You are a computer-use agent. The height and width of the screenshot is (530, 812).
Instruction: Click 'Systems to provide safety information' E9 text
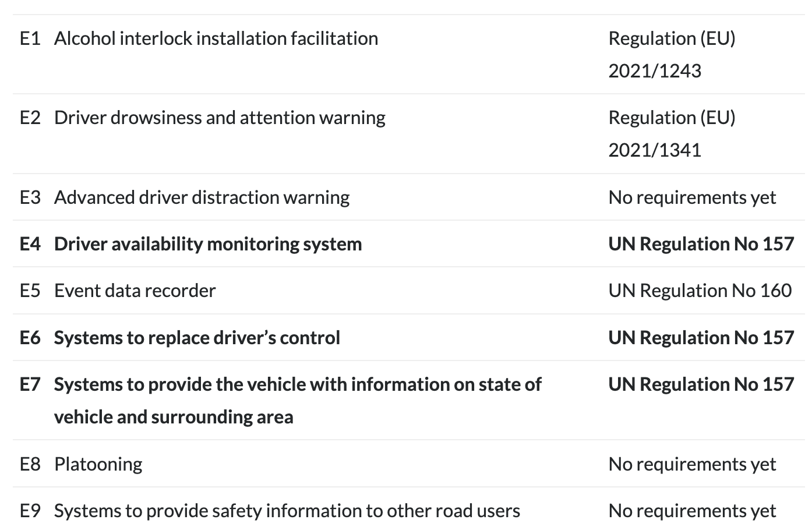tap(287, 511)
